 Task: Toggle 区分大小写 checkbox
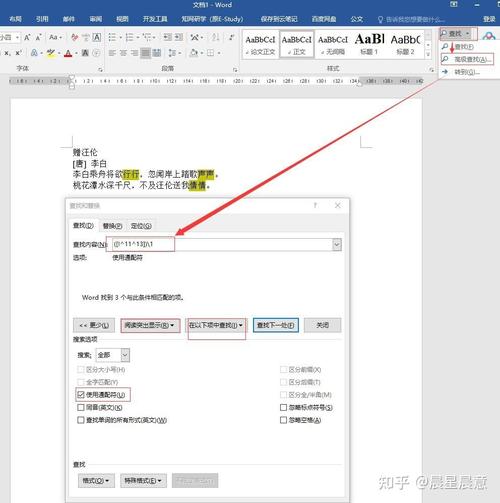pos(81,370)
